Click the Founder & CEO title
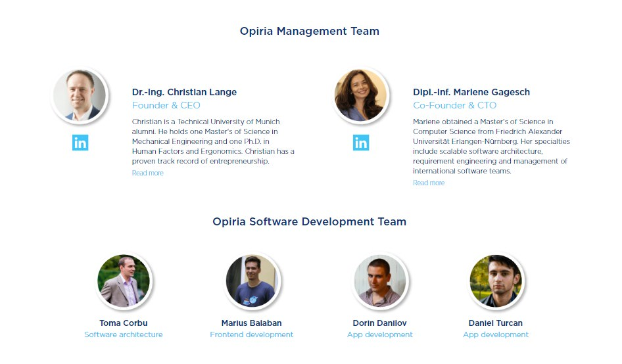Image resolution: width=622 pixels, height=364 pixels. click(166, 106)
